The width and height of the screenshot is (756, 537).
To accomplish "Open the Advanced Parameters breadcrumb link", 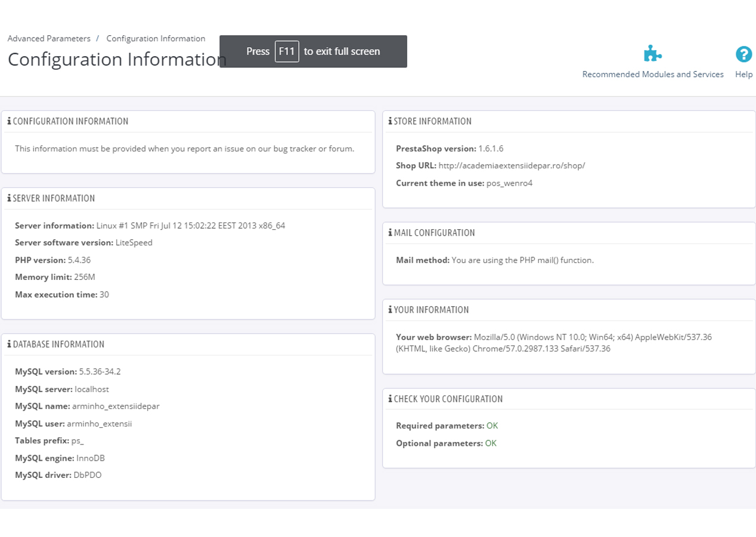I will (x=49, y=38).
